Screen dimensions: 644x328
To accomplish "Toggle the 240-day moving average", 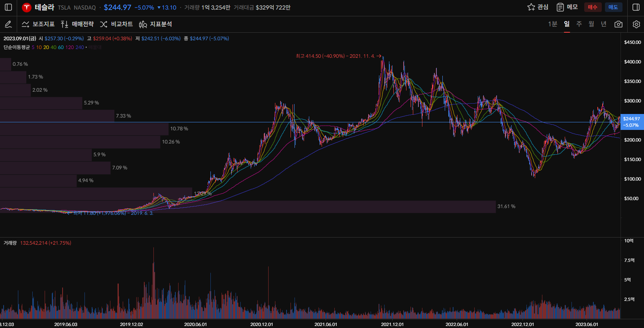I will (x=80, y=47).
